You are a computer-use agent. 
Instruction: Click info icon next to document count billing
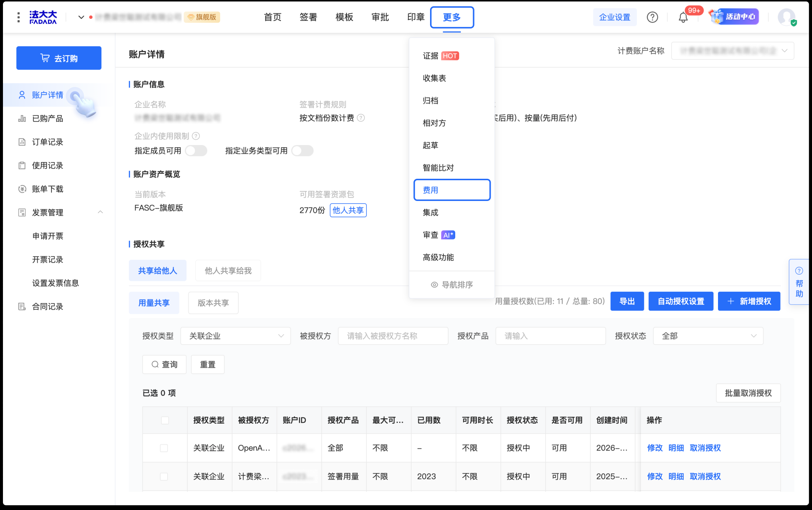click(361, 118)
